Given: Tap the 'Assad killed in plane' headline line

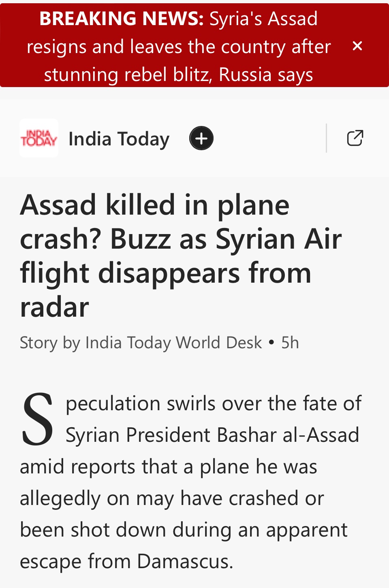Looking at the screenshot, I should (x=155, y=205).
